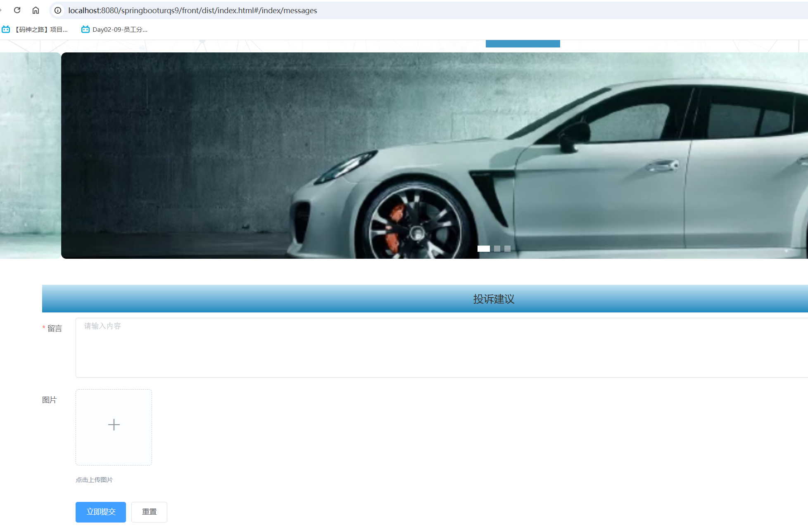808x532 pixels.
Task: Focus the 留言 message textarea
Action: (442, 348)
